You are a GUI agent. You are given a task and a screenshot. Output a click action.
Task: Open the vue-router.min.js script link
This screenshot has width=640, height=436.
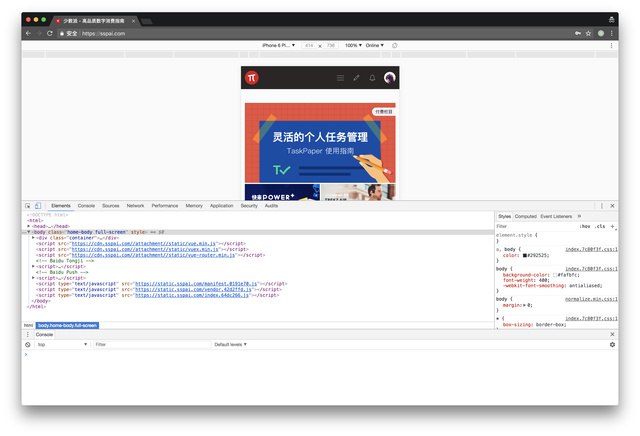[153, 255]
